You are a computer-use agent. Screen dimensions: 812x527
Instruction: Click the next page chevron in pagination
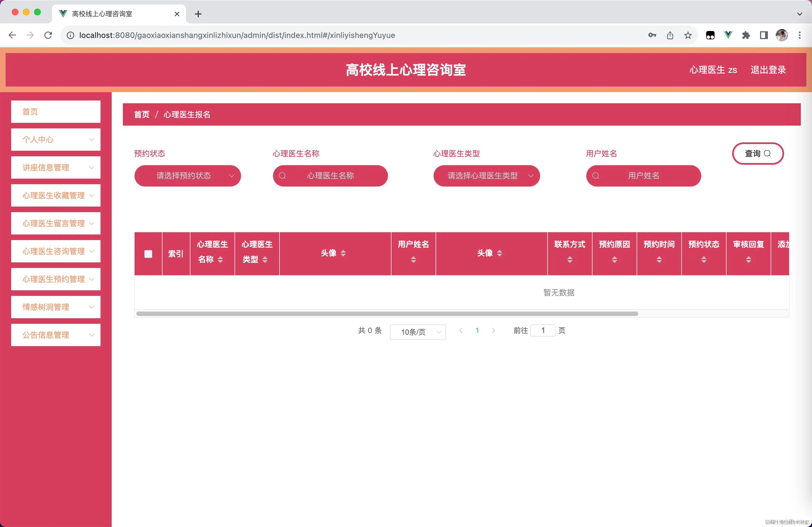(x=493, y=330)
